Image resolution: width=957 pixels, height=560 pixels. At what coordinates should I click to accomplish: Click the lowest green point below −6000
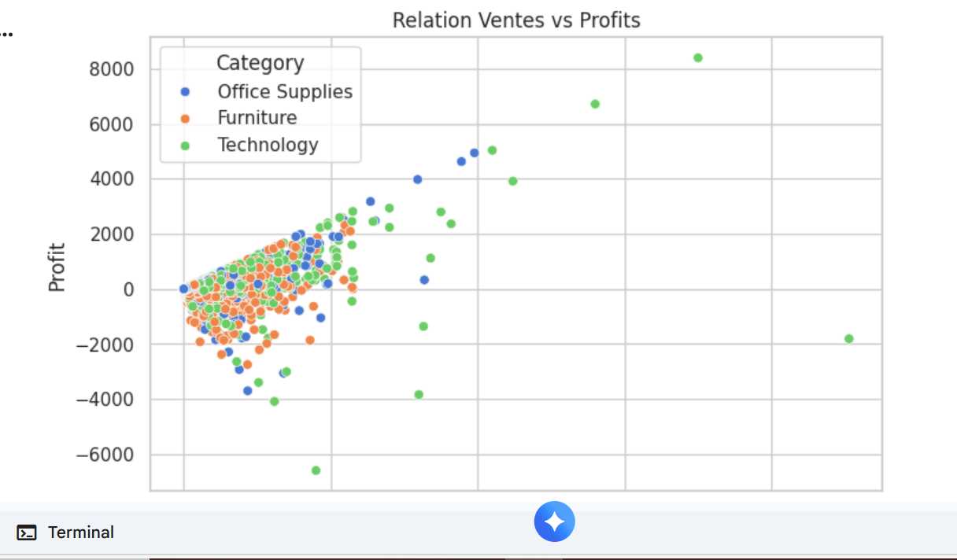(x=316, y=470)
